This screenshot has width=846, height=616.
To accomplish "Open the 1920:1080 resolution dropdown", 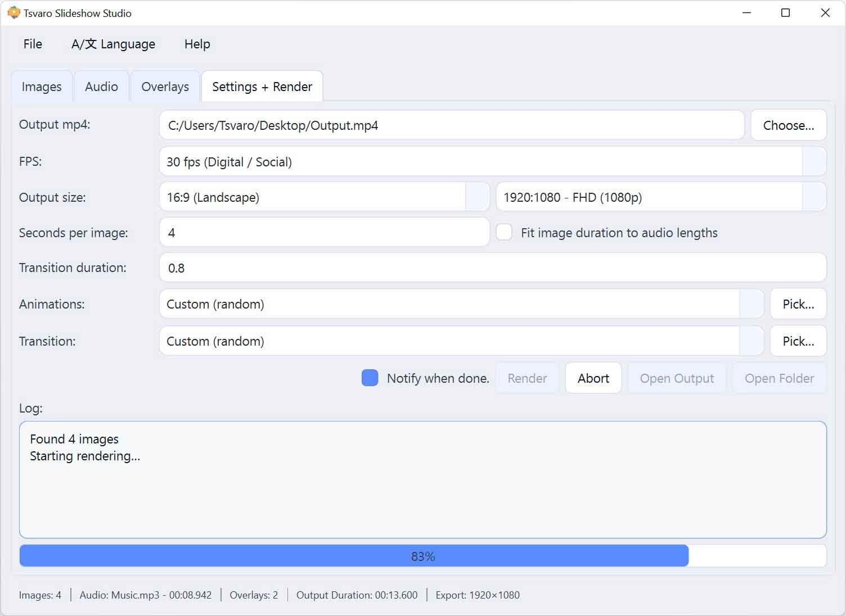I will pos(813,197).
